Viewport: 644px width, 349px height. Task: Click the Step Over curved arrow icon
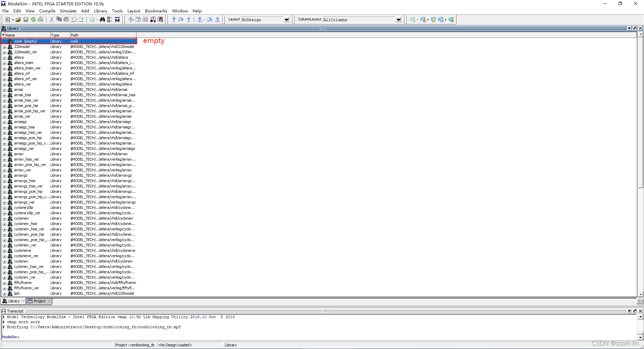(181, 20)
